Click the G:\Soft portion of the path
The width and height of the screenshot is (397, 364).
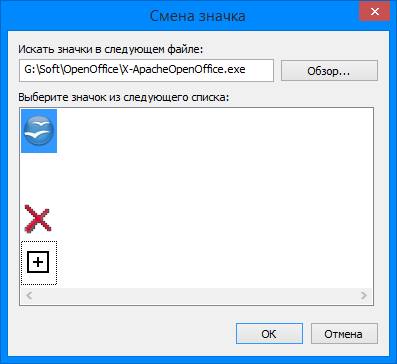click(43, 70)
